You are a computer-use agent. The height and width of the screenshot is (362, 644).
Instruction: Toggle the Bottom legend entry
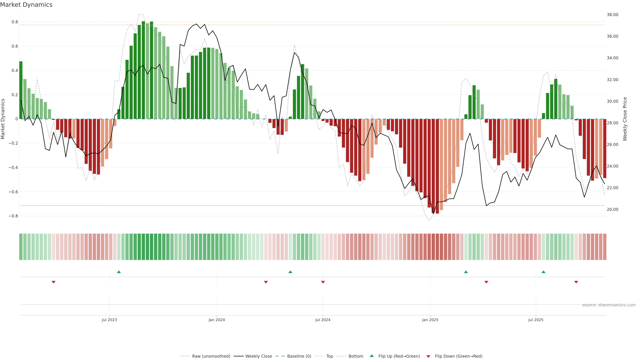pos(356,356)
